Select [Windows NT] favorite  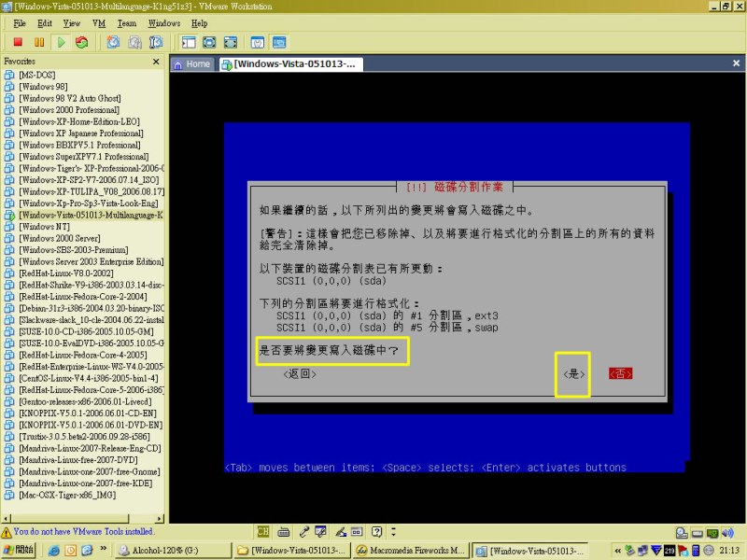44,227
